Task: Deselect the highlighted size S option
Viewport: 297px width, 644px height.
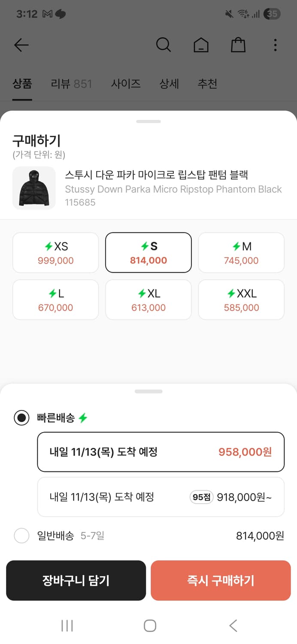Action: click(x=148, y=252)
